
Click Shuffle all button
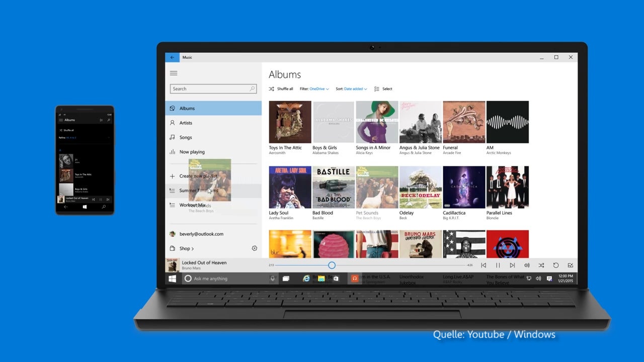pos(281,89)
